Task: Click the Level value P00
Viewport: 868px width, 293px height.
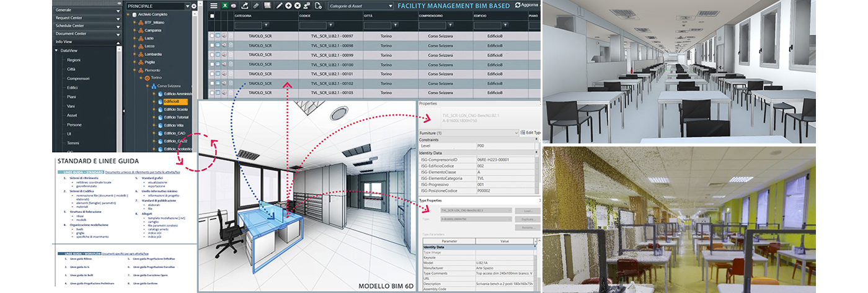Action: [x=480, y=146]
